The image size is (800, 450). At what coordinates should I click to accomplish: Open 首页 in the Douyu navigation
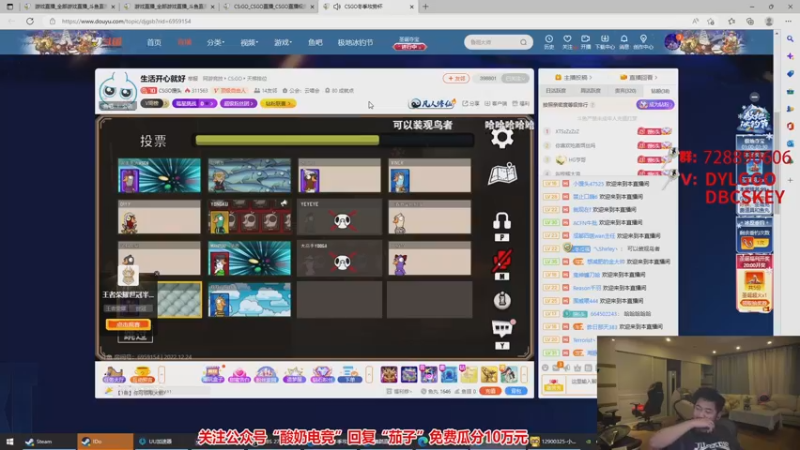(154, 42)
